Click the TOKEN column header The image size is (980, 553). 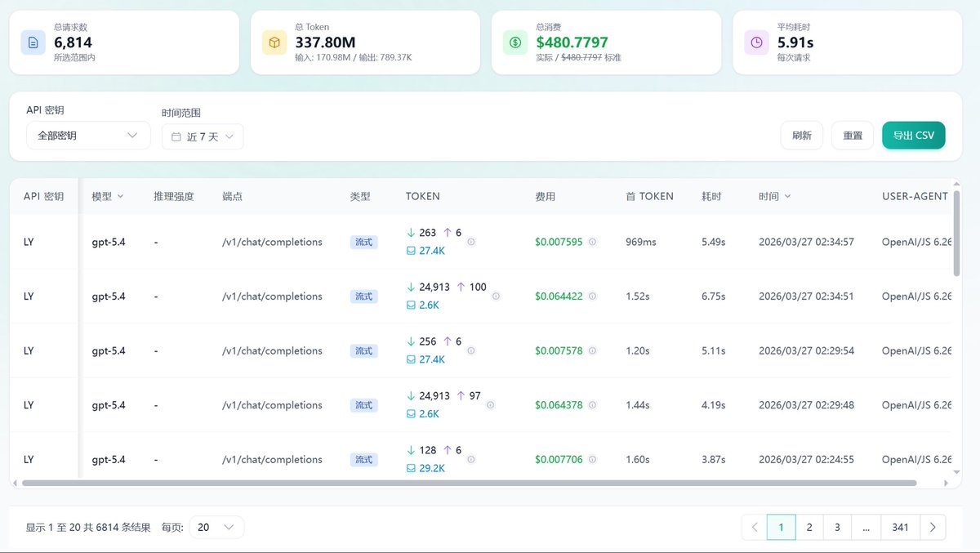click(423, 197)
